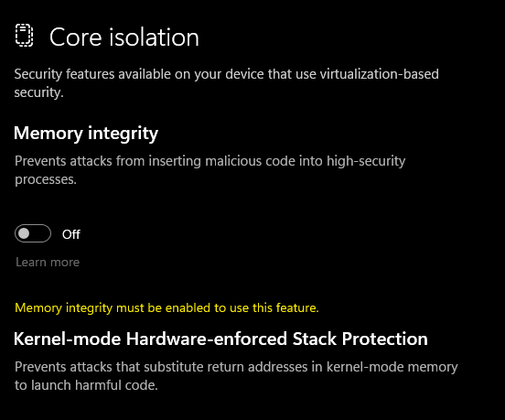The image size is (505, 420).
Task: Click the words 'kernel-mode memory' in the description
Action: click(392, 367)
